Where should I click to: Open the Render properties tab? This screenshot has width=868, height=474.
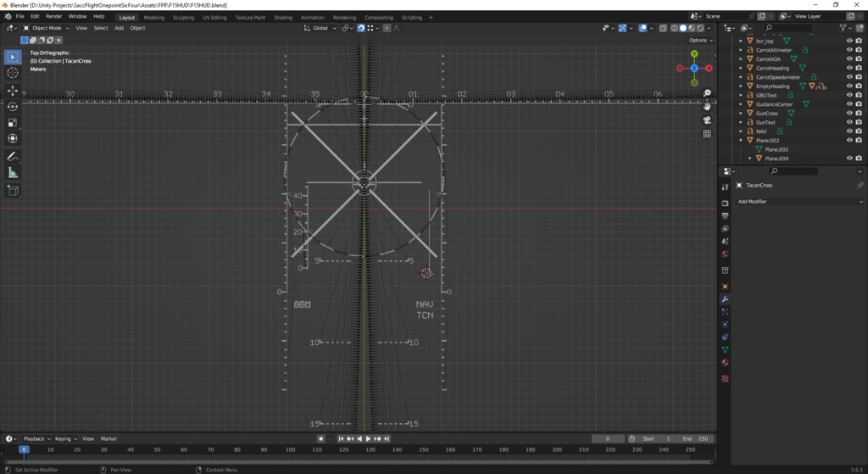click(x=726, y=204)
